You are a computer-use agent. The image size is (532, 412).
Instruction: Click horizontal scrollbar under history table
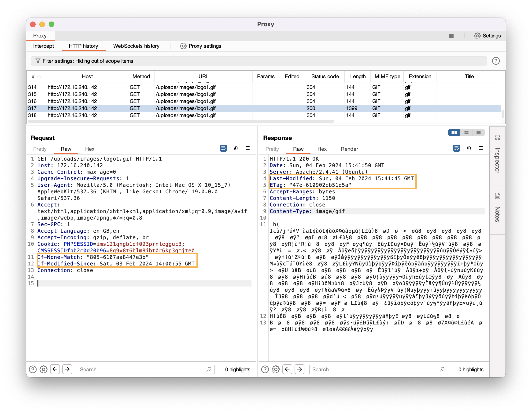coord(181,121)
